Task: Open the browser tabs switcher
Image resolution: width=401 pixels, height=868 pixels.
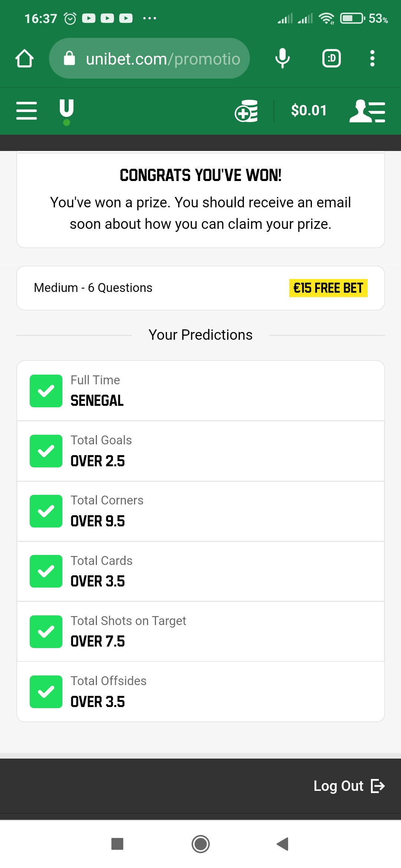Action: point(332,59)
